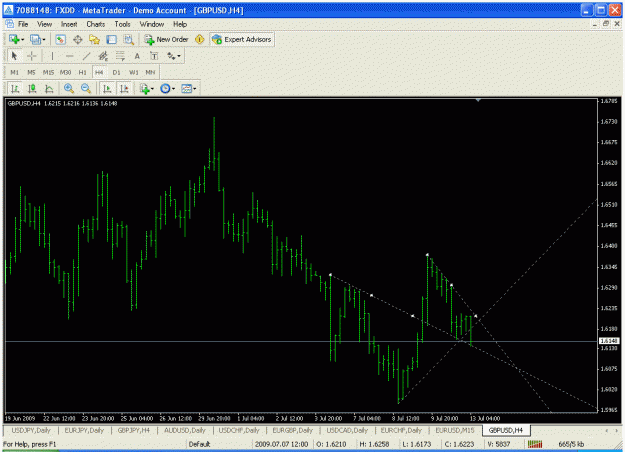Switch to the USDJPY,Daily chart tab
625x452 pixels.
[x=31, y=430]
